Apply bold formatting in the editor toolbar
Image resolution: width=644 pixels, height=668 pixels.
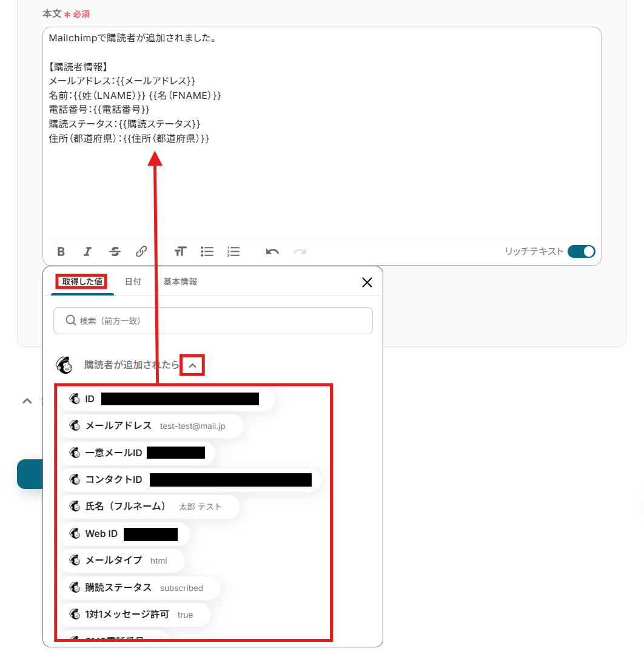(61, 252)
